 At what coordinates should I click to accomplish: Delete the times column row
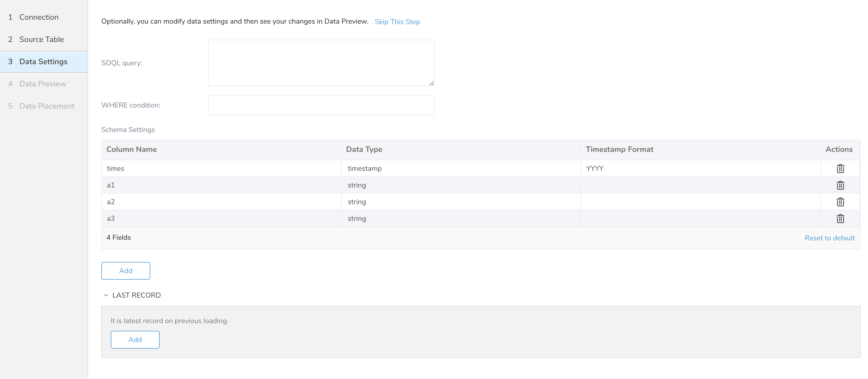pyautogui.click(x=840, y=168)
